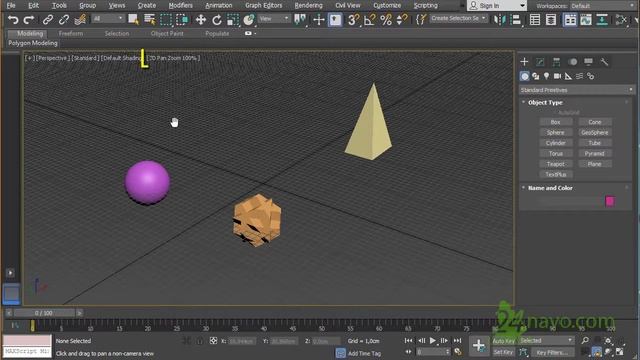Open the Graph Editors menu
Screen dimensions: 640x360
point(264,5)
